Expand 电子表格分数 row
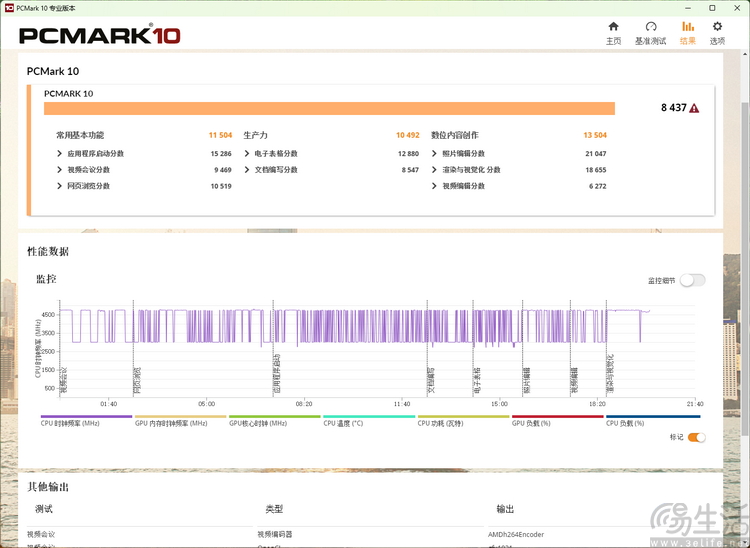 (247, 153)
